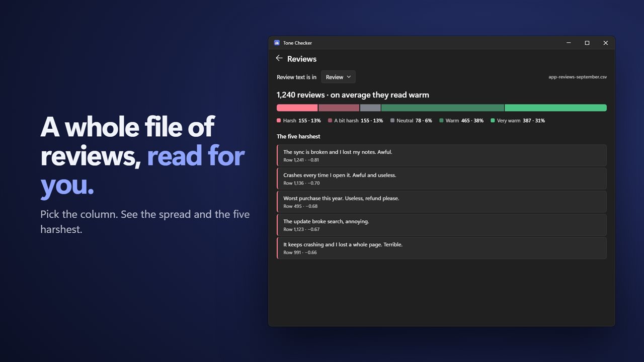Open 'It keeps crashing and I lost' review

tap(442, 248)
